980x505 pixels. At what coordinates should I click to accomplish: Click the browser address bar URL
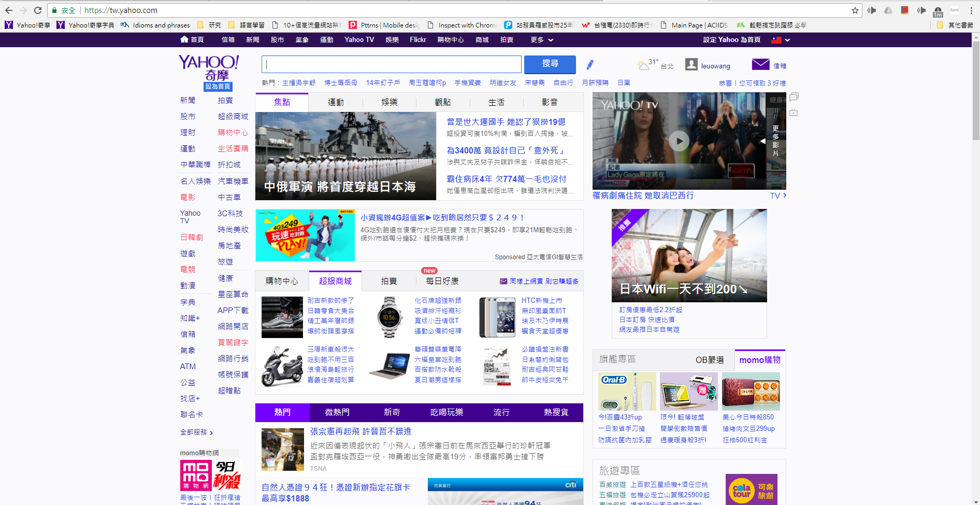pyautogui.click(x=121, y=10)
